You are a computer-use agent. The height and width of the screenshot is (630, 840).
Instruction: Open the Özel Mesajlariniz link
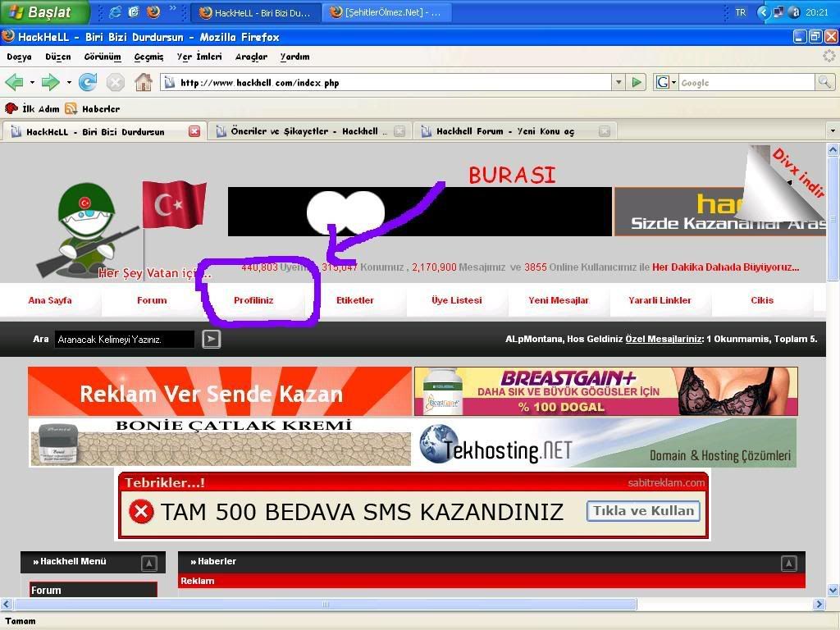pos(663,339)
